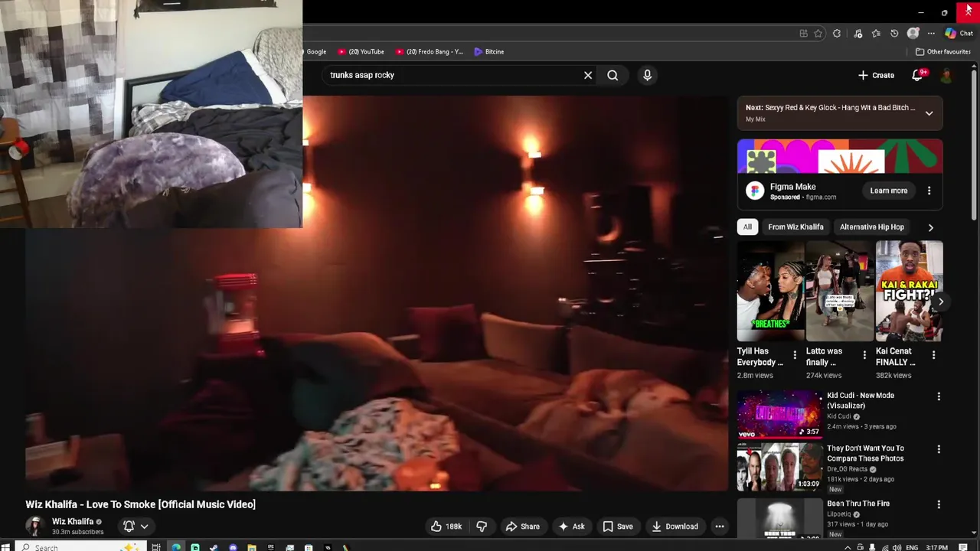
Task: Open options for 'Tylil Has Everybody' short
Action: (x=795, y=355)
